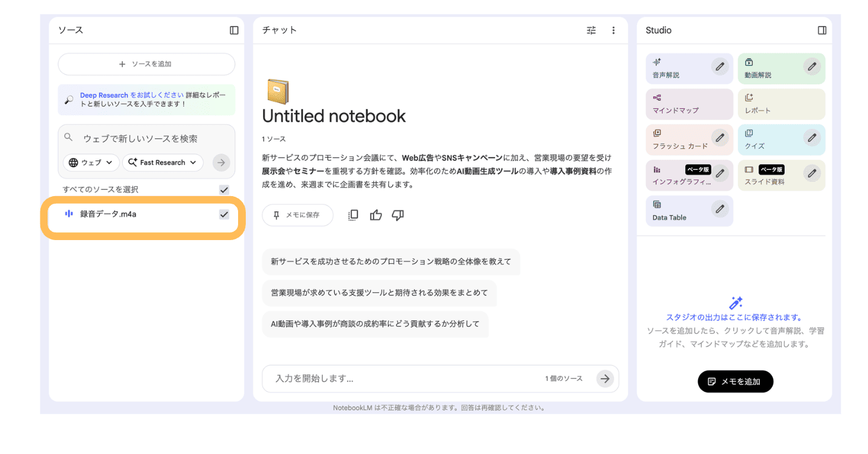Copy the summary using the copy icon
Screen dimensions: 868x454
point(353,215)
